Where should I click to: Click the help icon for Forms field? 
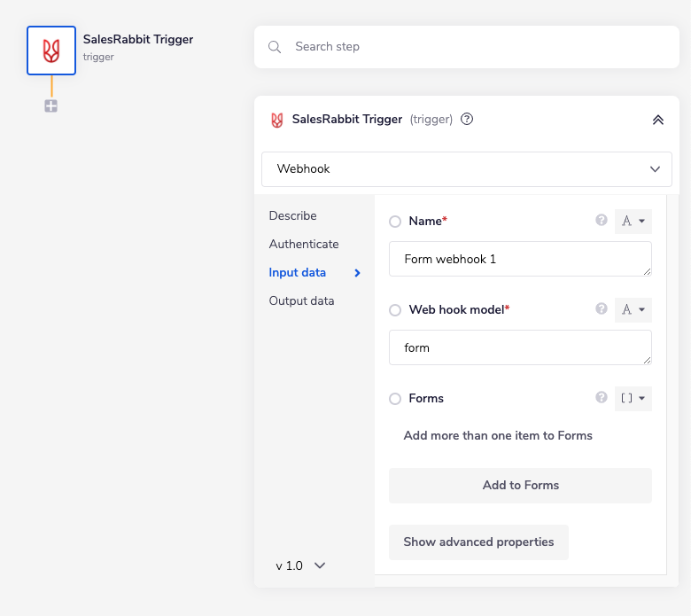point(602,398)
